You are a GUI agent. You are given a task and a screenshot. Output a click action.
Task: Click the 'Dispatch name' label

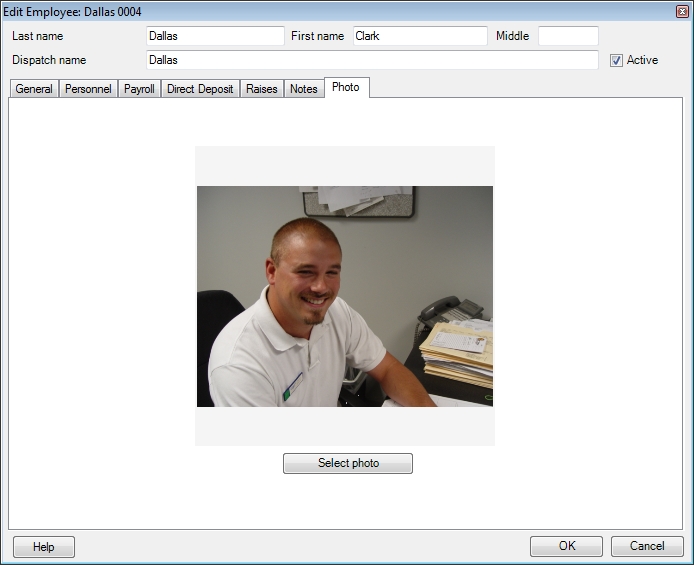pyautogui.click(x=49, y=60)
